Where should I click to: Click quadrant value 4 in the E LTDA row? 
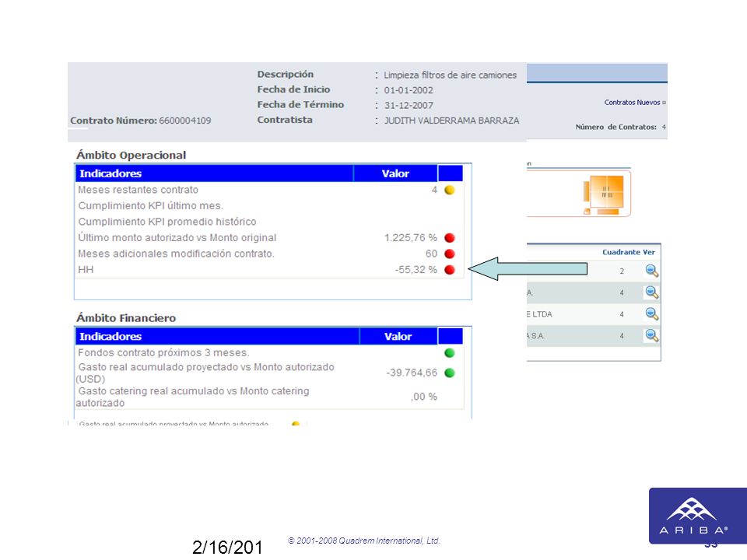(622, 314)
